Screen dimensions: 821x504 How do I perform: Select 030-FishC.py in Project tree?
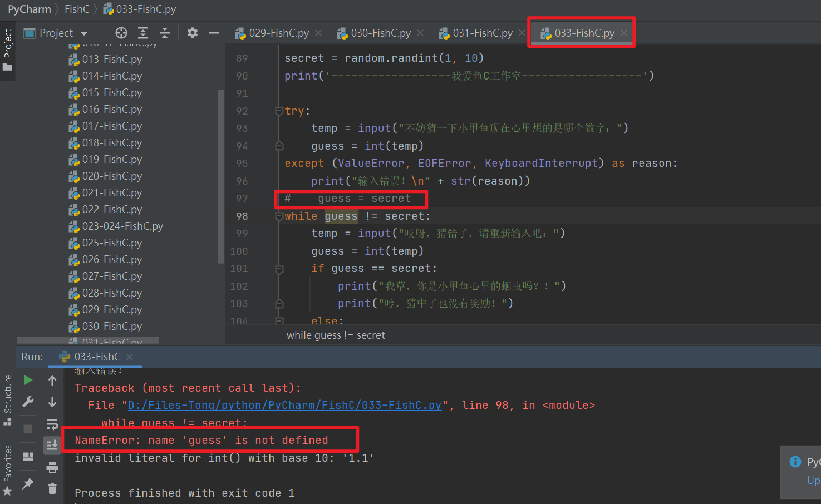click(105, 327)
